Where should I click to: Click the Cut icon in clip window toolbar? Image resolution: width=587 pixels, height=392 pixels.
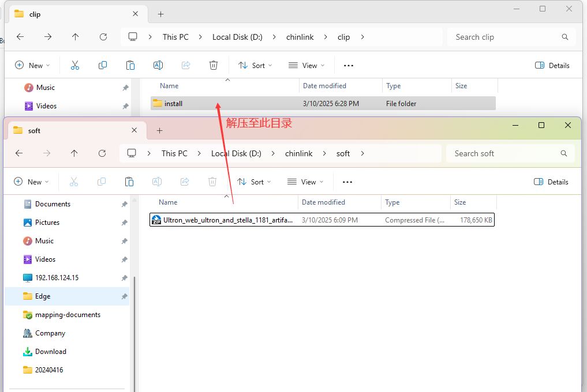75,66
